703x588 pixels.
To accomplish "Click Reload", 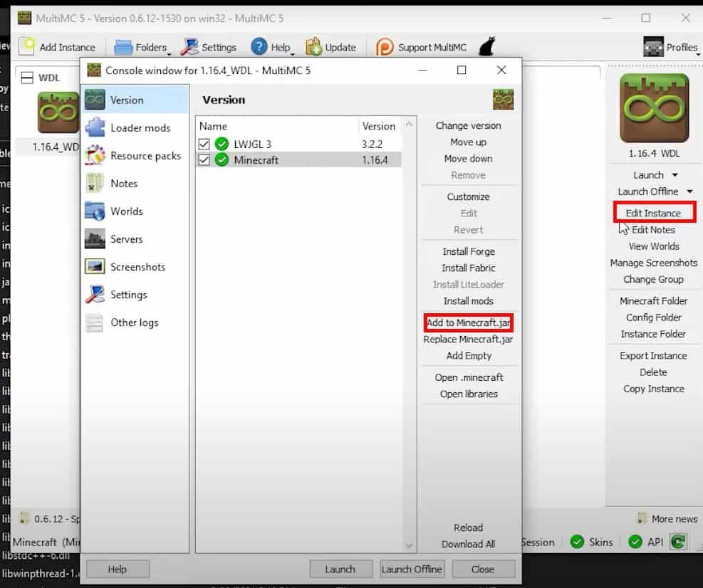I will [468, 527].
